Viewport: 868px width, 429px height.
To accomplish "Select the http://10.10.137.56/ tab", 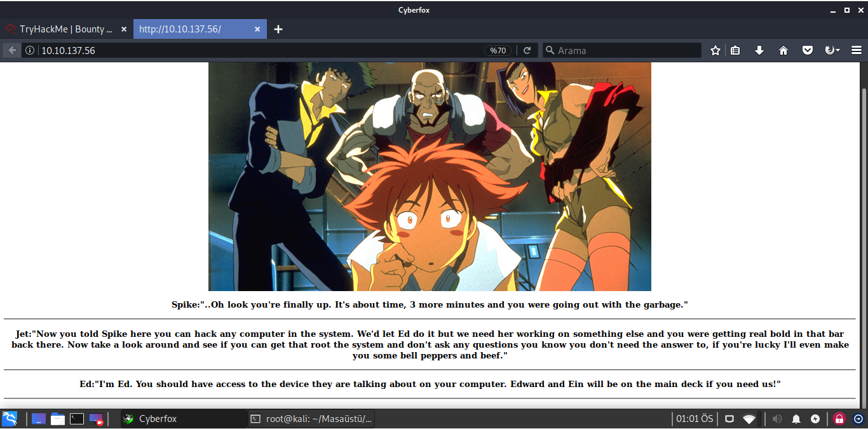I will point(200,29).
